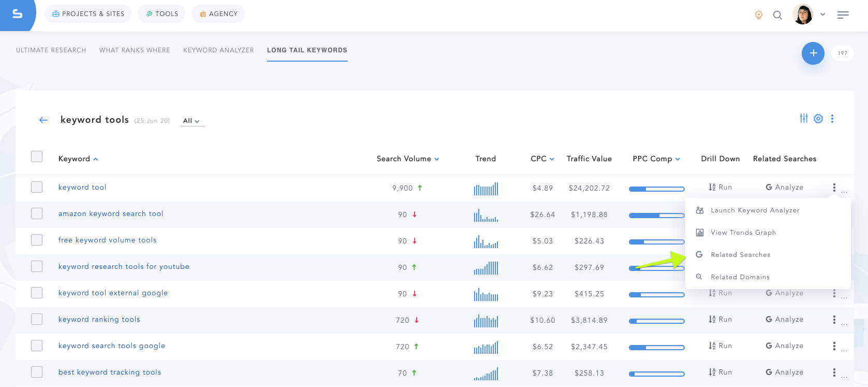Expand the All filter dropdown
The height and width of the screenshot is (387, 868).
[192, 121]
